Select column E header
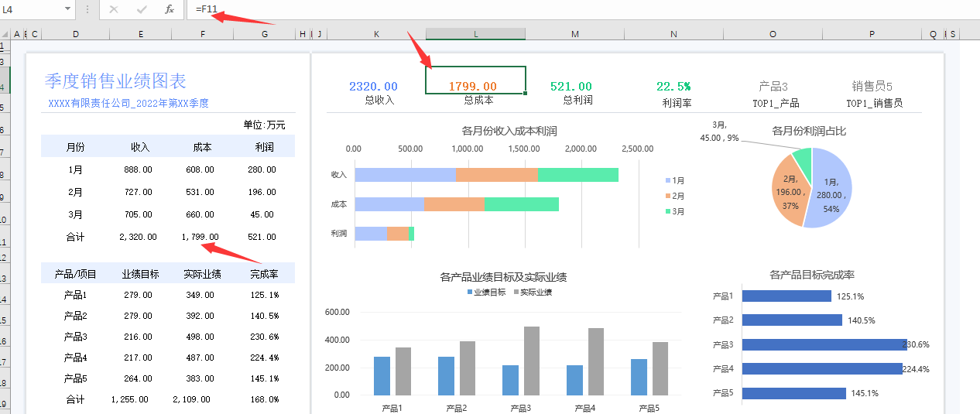The height and width of the screenshot is (414, 980). pyautogui.click(x=140, y=34)
